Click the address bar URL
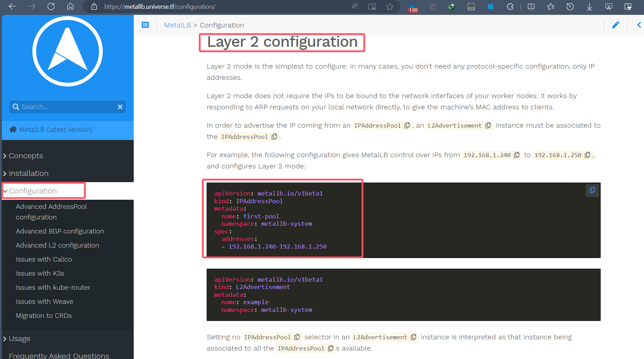The image size is (644, 359). tap(160, 7)
